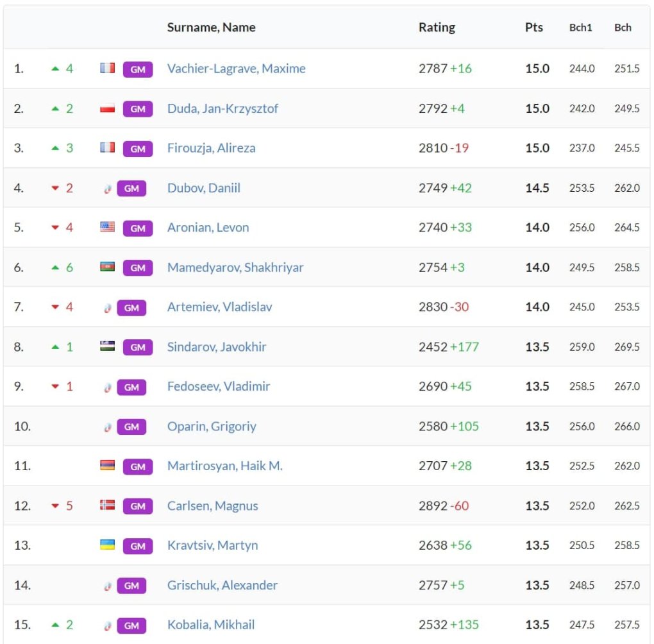Click Kobalia's rating 2532 +135
Image resolution: width=654 pixels, height=644 pixels.
click(x=449, y=625)
